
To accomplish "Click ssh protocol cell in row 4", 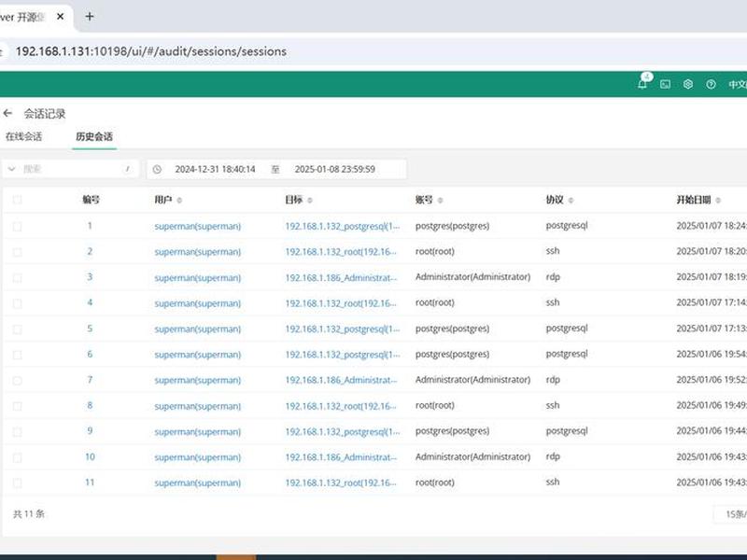I will pos(553,302).
